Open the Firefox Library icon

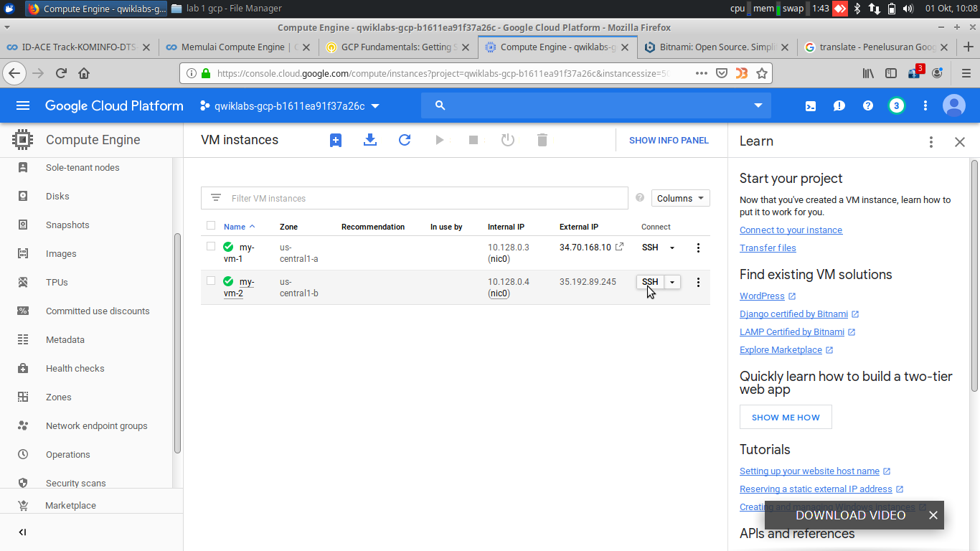click(869, 73)
